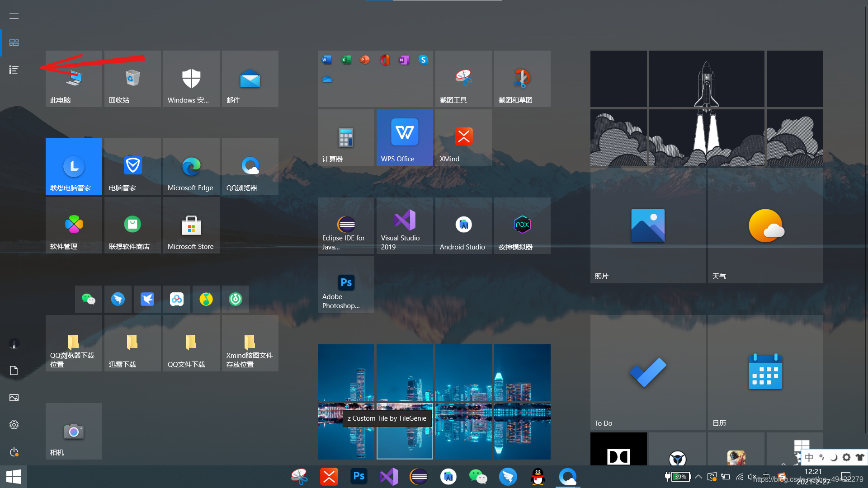868x488 pixels.
Task: Expand the hidden tray icons chevron
Action: [698, 477]
